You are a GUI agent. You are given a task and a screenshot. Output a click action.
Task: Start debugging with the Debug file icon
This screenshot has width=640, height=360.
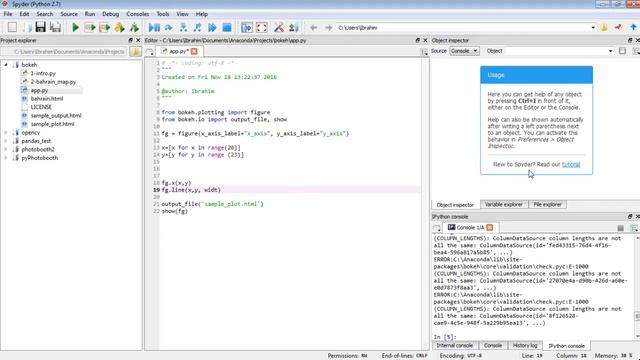[154, 27]
